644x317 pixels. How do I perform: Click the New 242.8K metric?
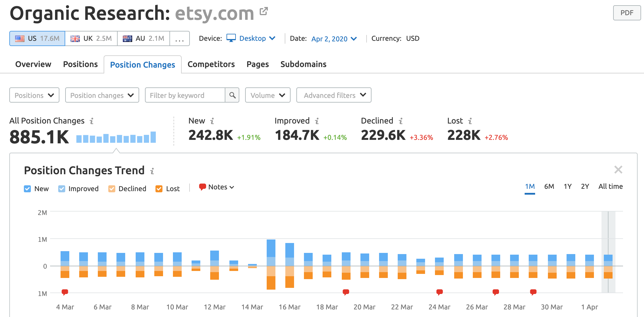click(211, 135)
